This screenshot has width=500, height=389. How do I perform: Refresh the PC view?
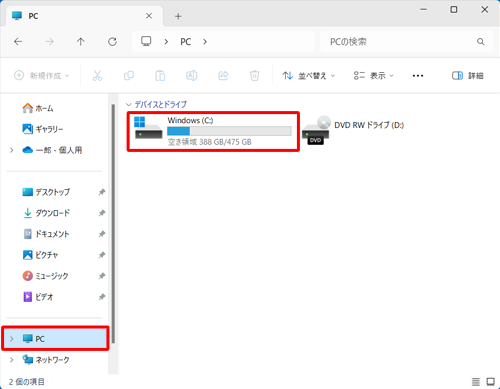click(112, 42)
